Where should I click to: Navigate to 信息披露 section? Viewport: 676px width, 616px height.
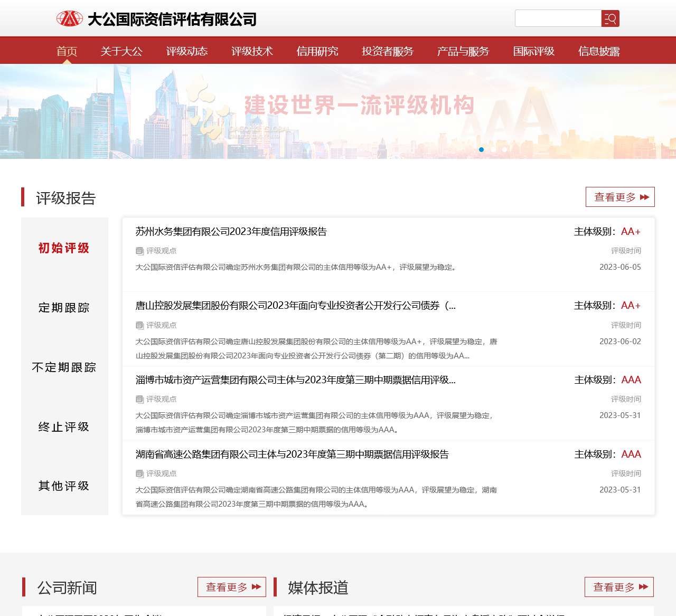[x=598, y=51]
